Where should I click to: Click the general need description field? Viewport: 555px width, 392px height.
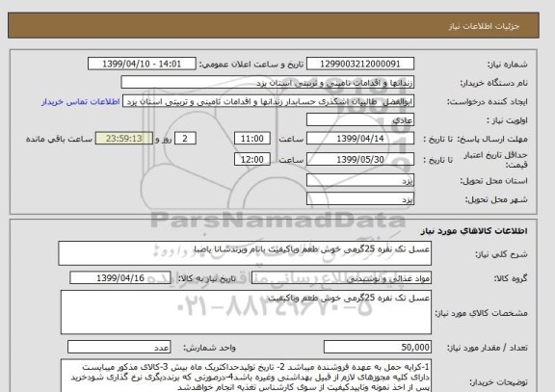245,253
